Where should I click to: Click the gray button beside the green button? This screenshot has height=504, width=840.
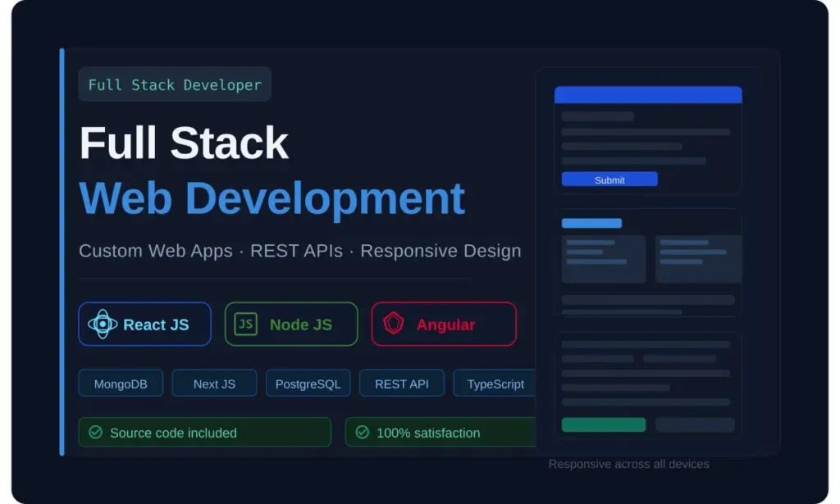[695, 425]
